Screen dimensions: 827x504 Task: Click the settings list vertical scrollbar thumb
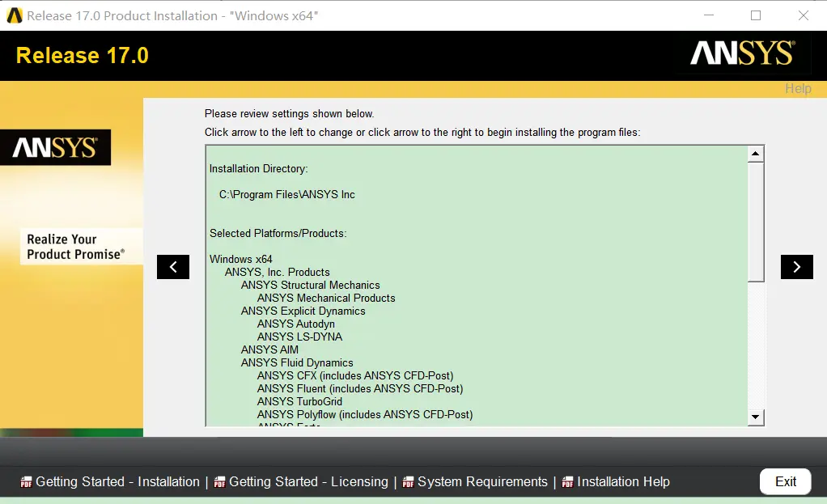[755, 222]
